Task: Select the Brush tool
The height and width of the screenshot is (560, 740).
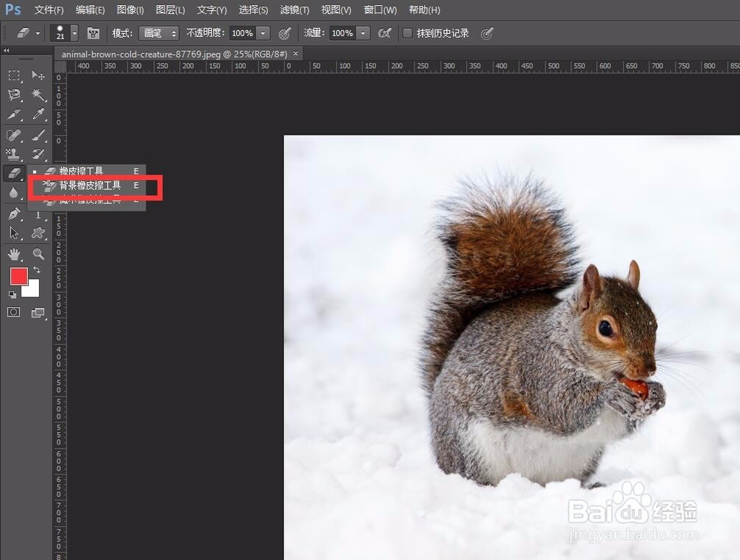Action: pos(38,135)
